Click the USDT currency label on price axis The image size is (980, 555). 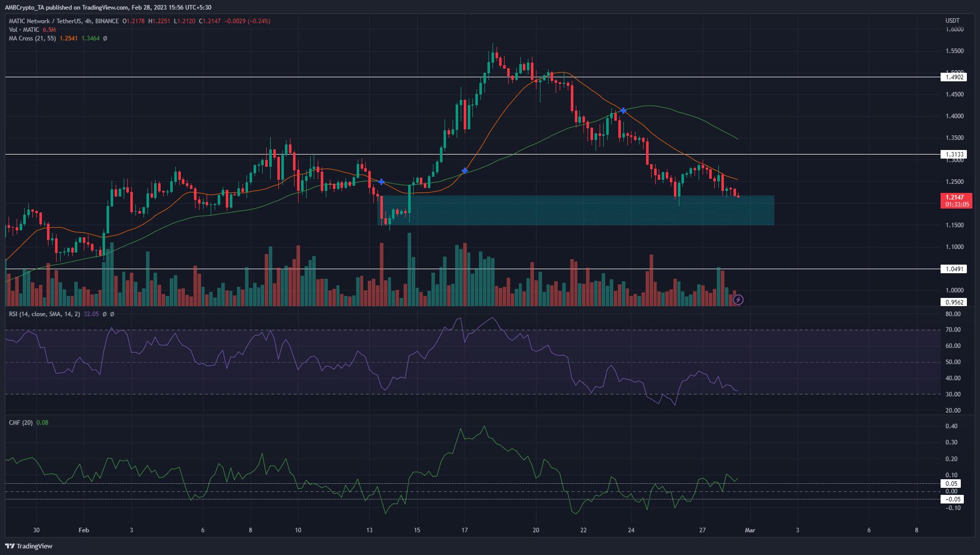[953, 21]
